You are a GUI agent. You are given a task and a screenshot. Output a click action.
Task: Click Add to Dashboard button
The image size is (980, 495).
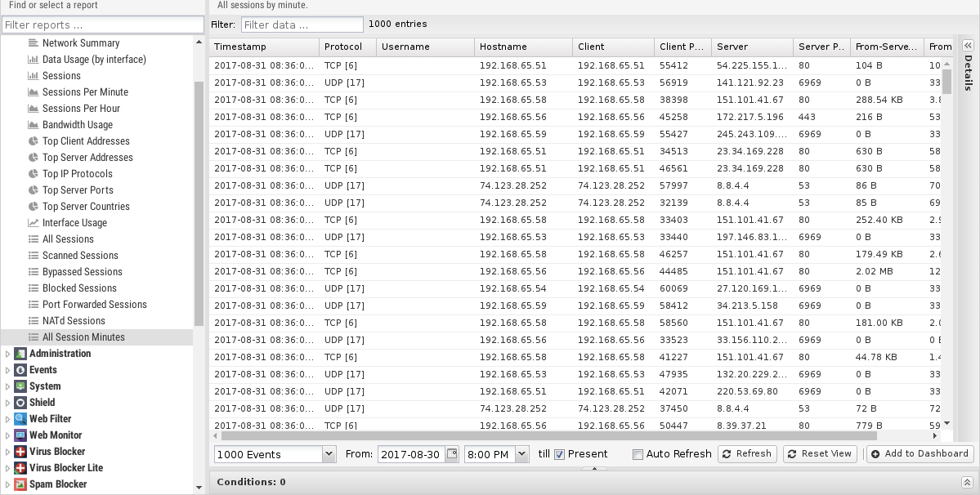tap(920, 454)
